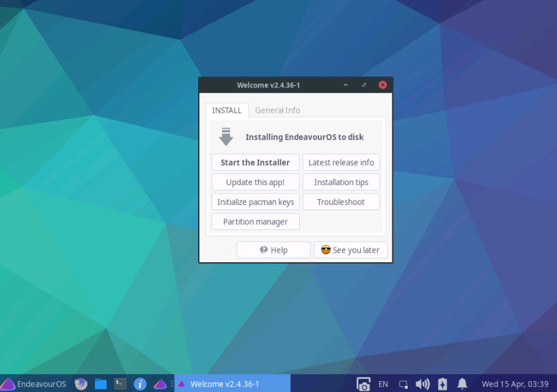The height and width of the screenshot is (392, 557).
Task: Open the Troubleshoot button
Action: point(341,202)
